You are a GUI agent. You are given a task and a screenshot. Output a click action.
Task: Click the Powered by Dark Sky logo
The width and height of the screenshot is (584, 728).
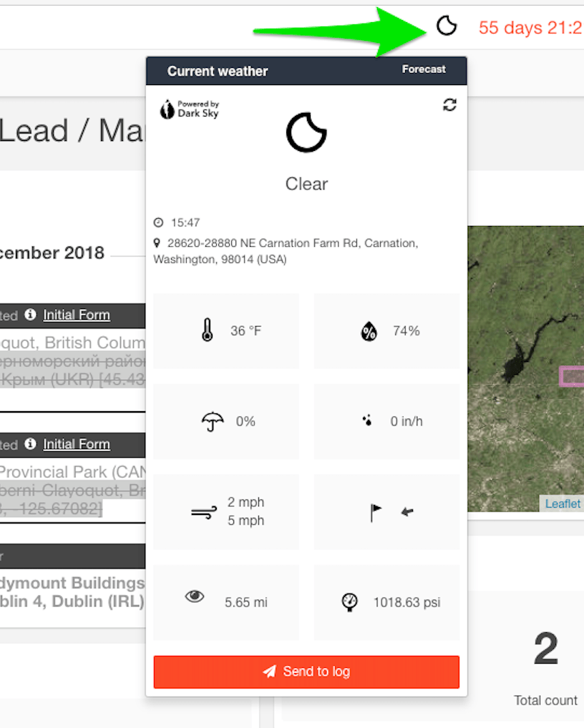(188, 109)
